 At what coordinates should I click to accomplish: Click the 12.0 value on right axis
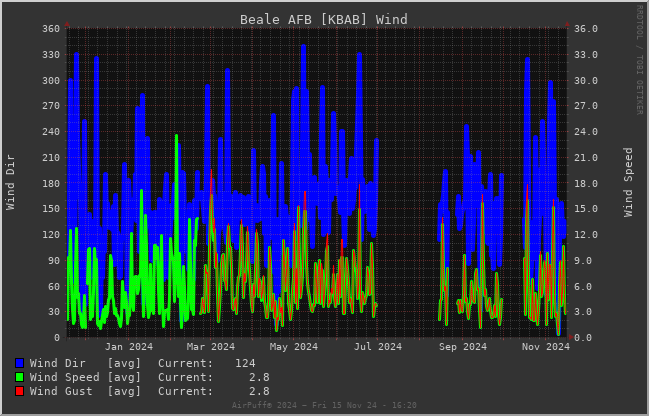click(x=586, y=235)
